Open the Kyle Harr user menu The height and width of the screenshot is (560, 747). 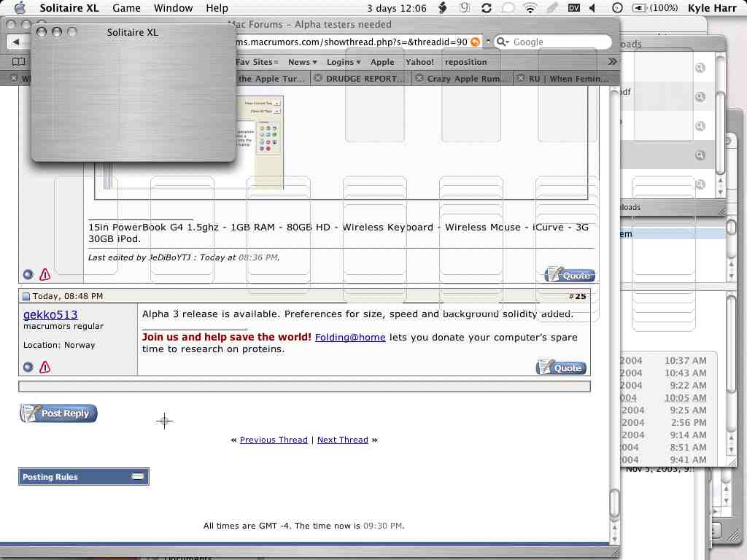(x=712, y=7)
